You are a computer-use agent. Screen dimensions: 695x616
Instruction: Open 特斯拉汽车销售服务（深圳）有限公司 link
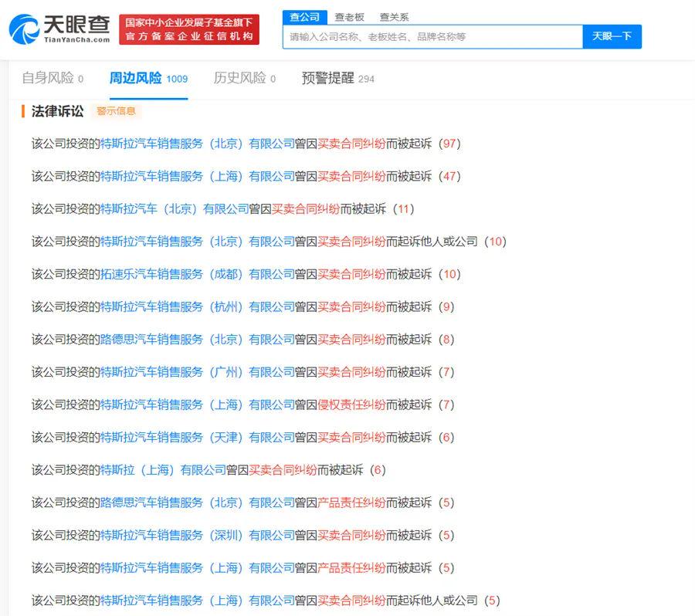coord(197,536)
